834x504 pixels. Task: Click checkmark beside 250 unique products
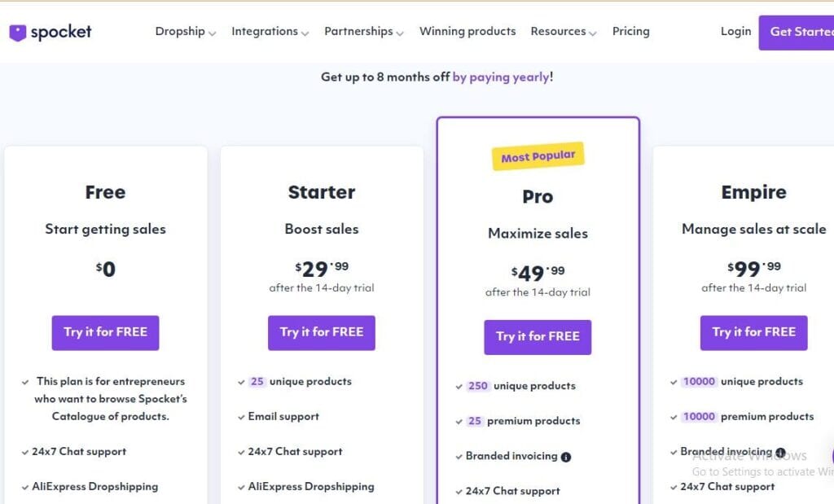[459, 387]
